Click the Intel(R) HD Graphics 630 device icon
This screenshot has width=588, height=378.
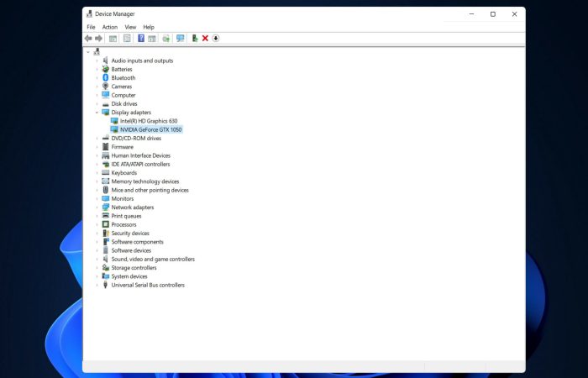(x=114, y=121)
